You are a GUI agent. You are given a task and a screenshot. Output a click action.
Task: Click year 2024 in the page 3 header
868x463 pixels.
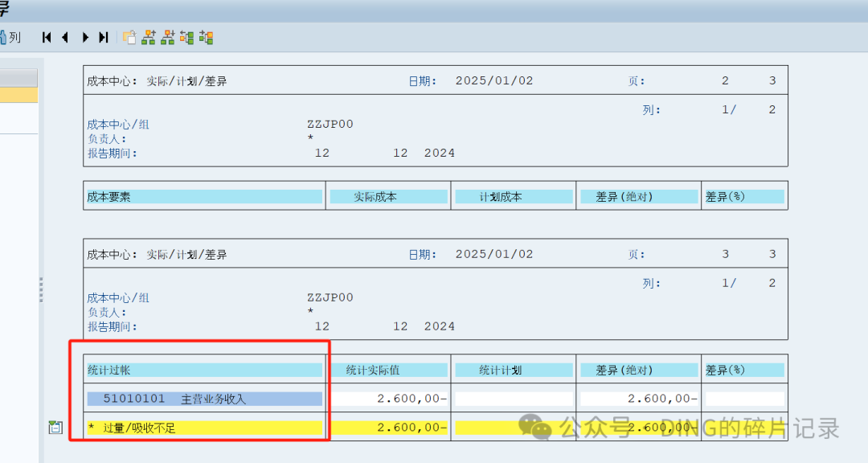[440, 326]
